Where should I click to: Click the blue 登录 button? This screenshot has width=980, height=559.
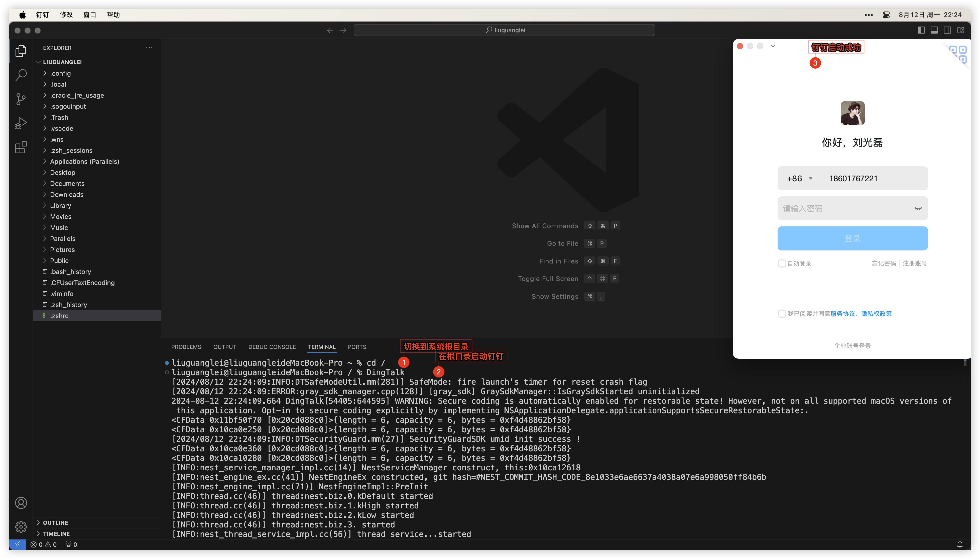click(x=852, y=238)
